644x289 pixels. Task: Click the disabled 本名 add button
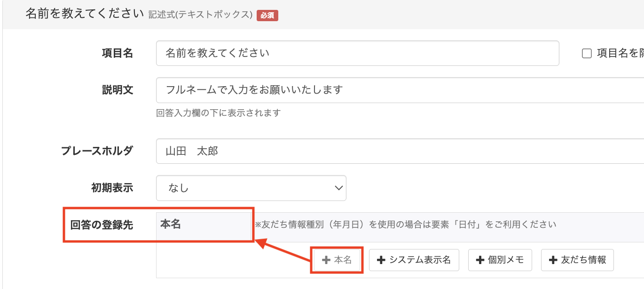[337, 260]
